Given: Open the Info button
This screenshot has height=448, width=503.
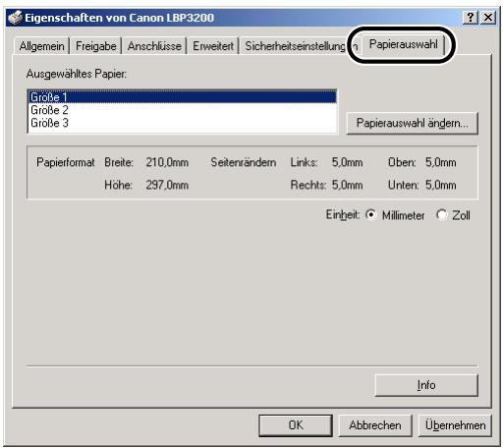Looking at the screenshot, I should tap(426, 385).
